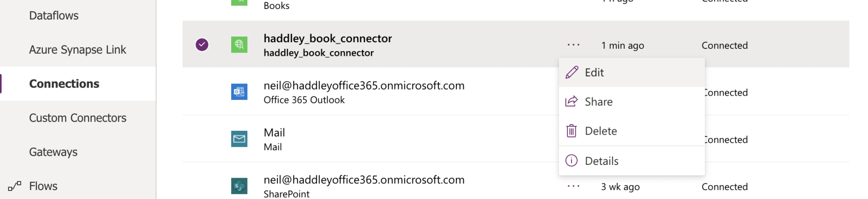Click the Details info icon

pyautogui.click(x=572, y=161)
